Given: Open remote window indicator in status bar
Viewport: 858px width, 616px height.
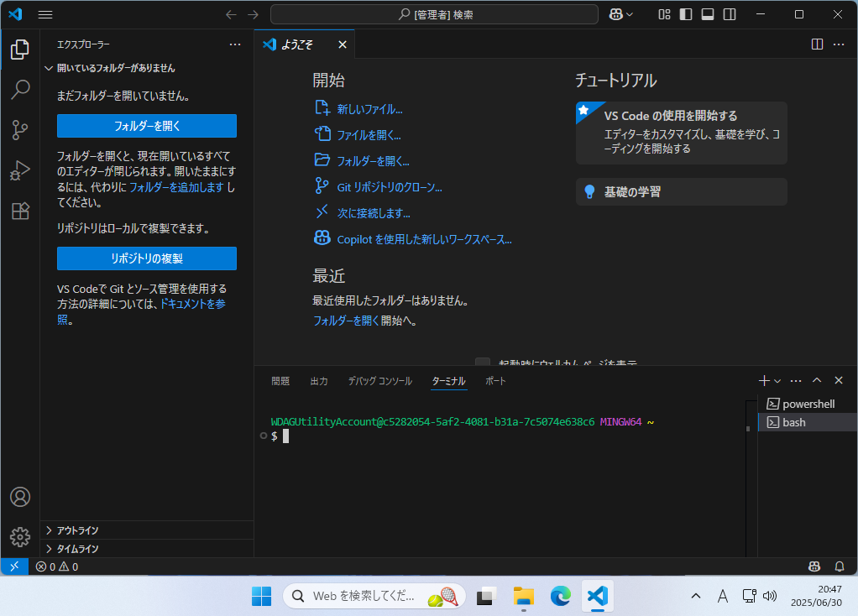Looking at the screenshot, I should (15, 566).
